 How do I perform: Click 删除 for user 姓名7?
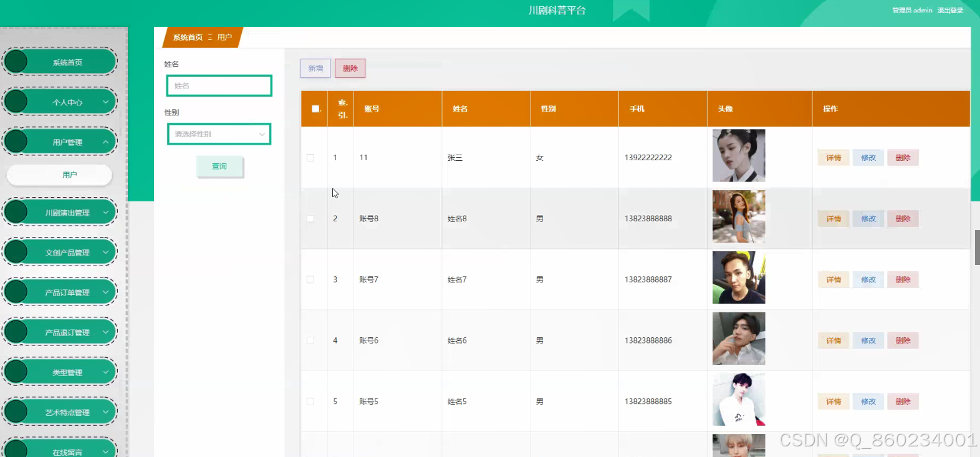(903, 280)
